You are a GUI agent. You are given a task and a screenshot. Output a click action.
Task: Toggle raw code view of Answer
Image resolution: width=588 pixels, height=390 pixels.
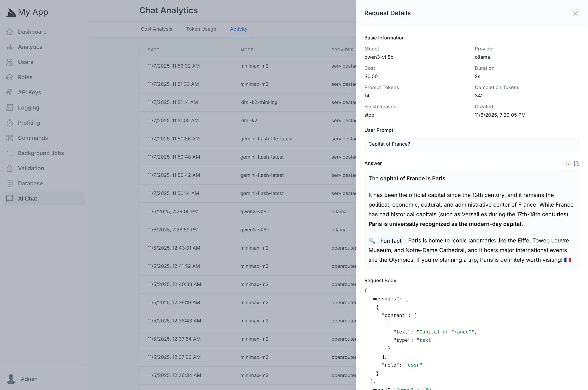click(568, 164)
